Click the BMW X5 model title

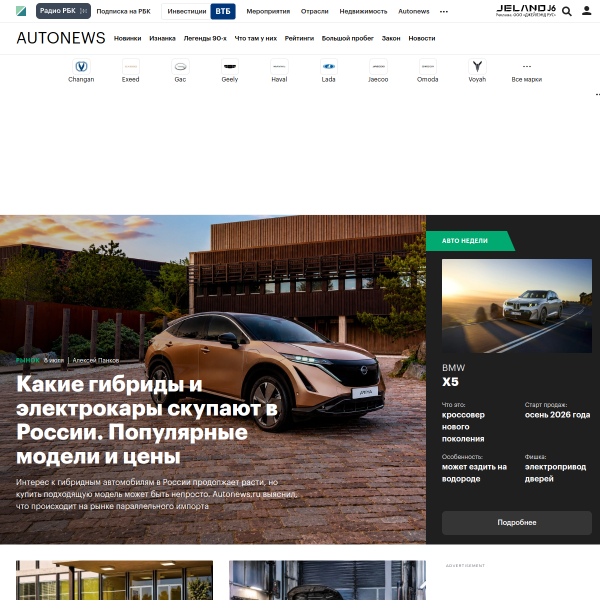[453, 375]
